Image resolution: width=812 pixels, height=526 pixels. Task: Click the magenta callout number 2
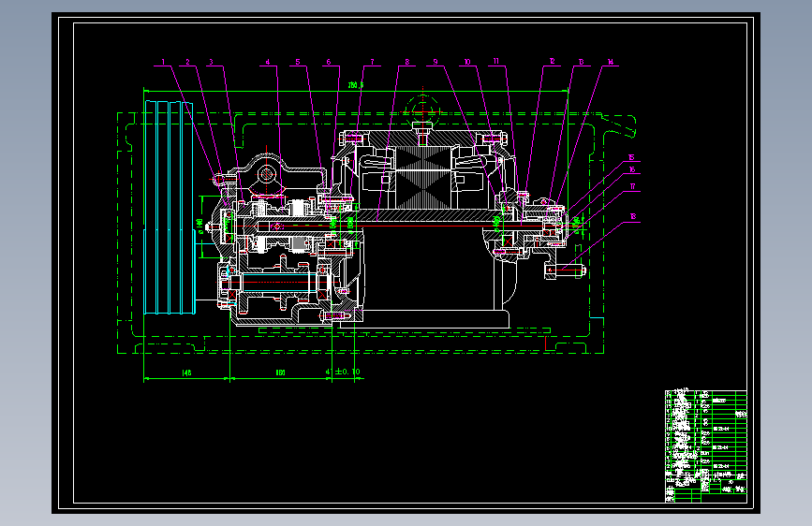coord(187,62)
